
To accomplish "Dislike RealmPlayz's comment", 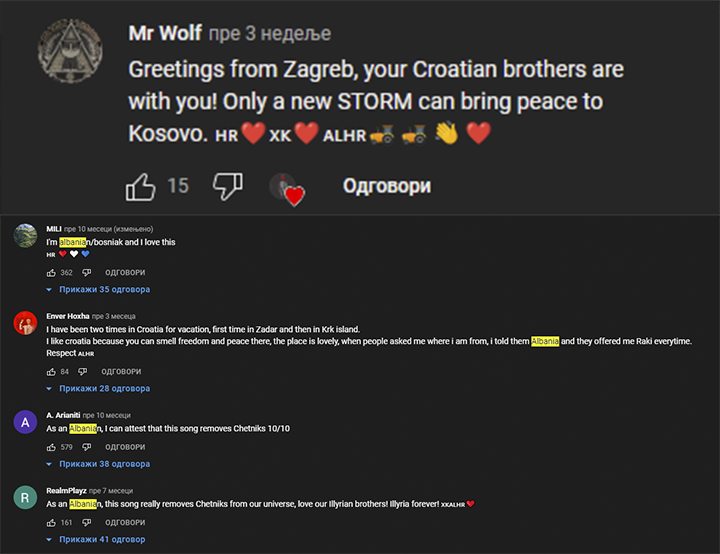I will pos(86,523).
